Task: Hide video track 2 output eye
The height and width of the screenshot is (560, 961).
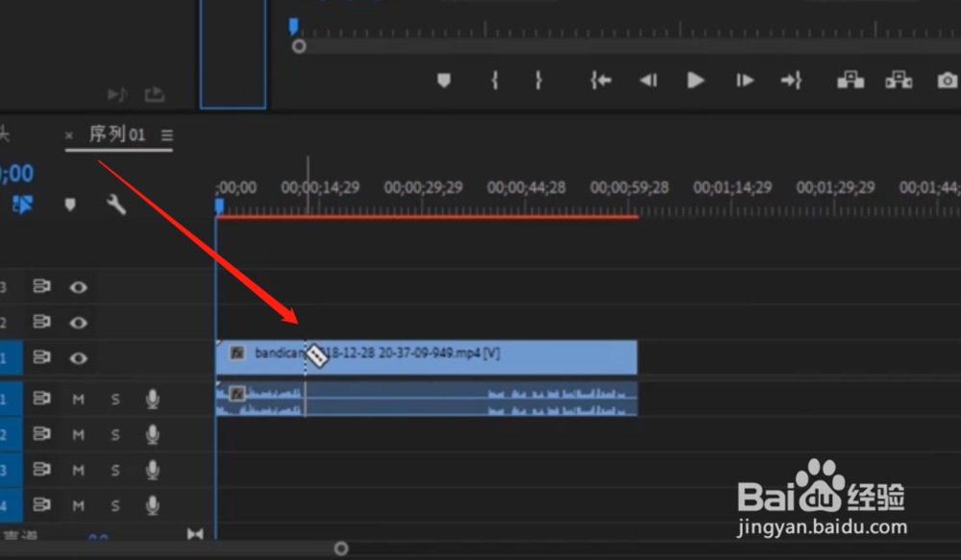Action: [x=79, y=323]
